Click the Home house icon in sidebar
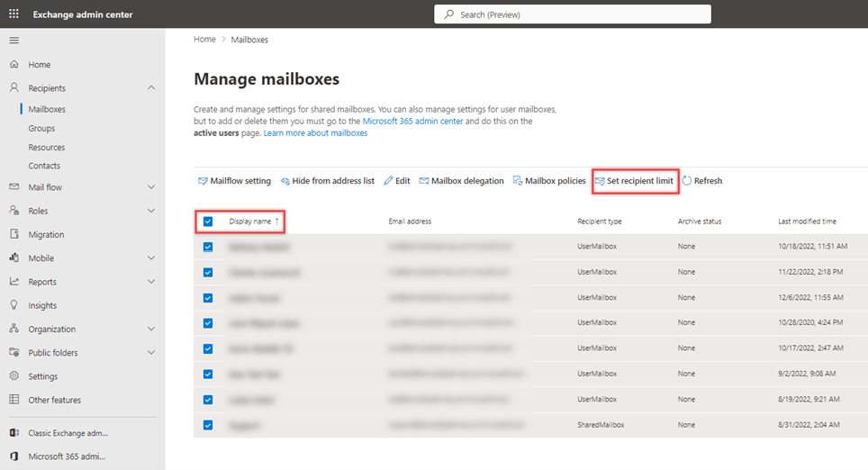 [14, 64]
